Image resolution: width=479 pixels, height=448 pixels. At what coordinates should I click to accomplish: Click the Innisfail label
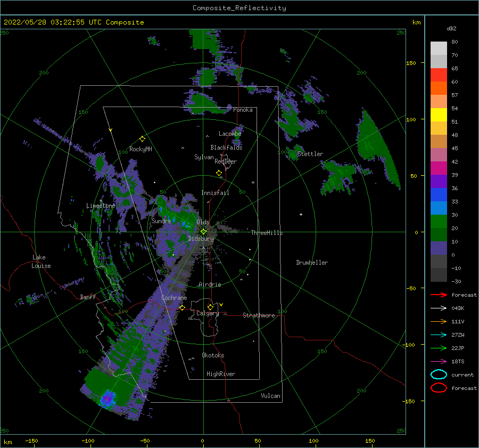(x=215, y=193)
